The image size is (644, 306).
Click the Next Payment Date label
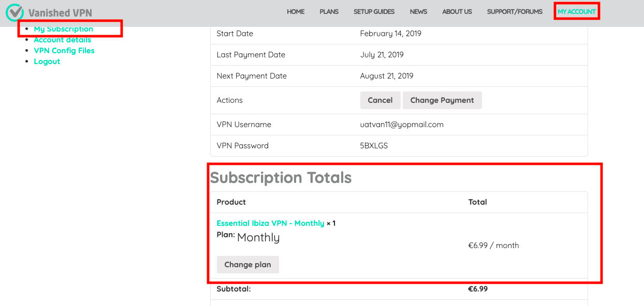(252, 76)
